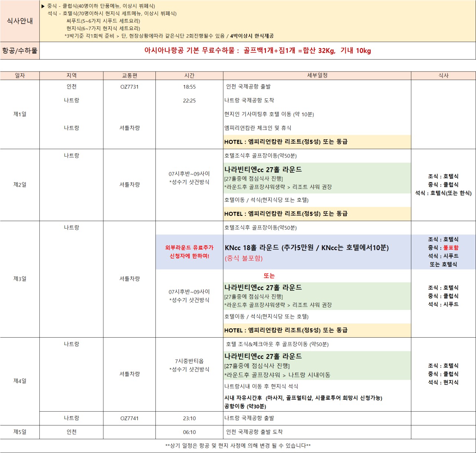
Task: Select the 지역 column header
Action: pyautogui.click(x=71, y=76)
